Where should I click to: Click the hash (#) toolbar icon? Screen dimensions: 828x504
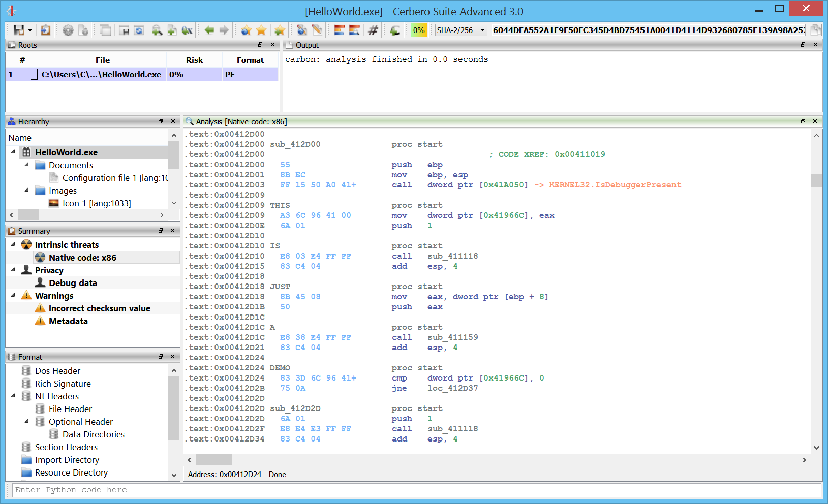[373, 30]
